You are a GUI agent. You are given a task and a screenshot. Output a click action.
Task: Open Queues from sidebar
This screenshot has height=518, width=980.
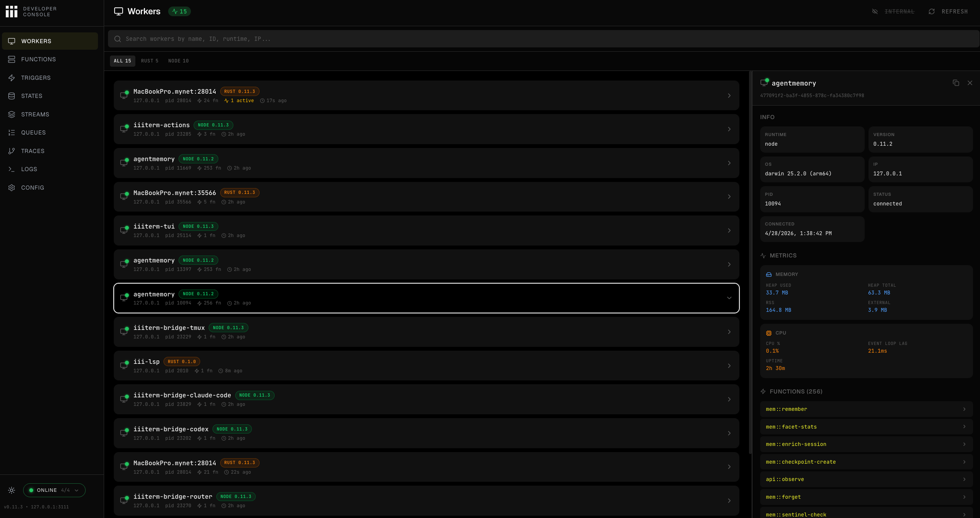tap(50, 133)
